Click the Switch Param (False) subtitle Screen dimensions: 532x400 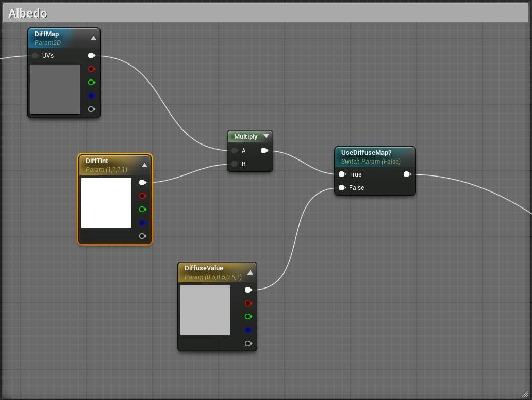point(371,161)
